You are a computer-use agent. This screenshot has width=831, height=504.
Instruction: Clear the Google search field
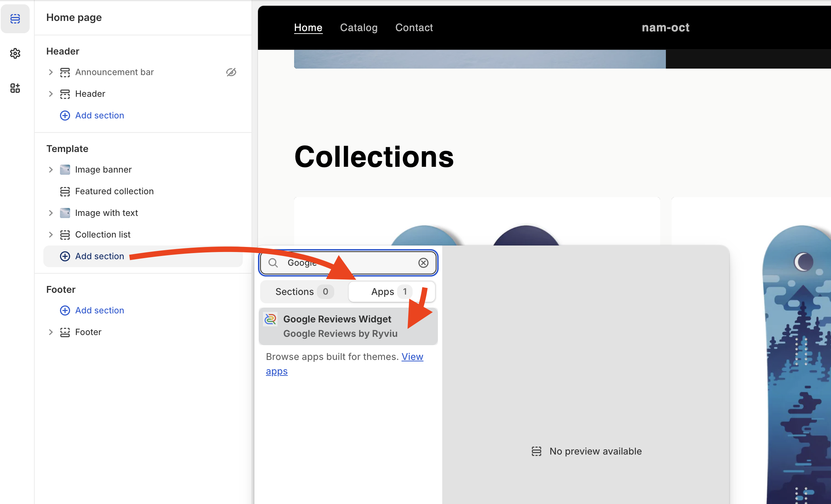click(x=423, y=263)
